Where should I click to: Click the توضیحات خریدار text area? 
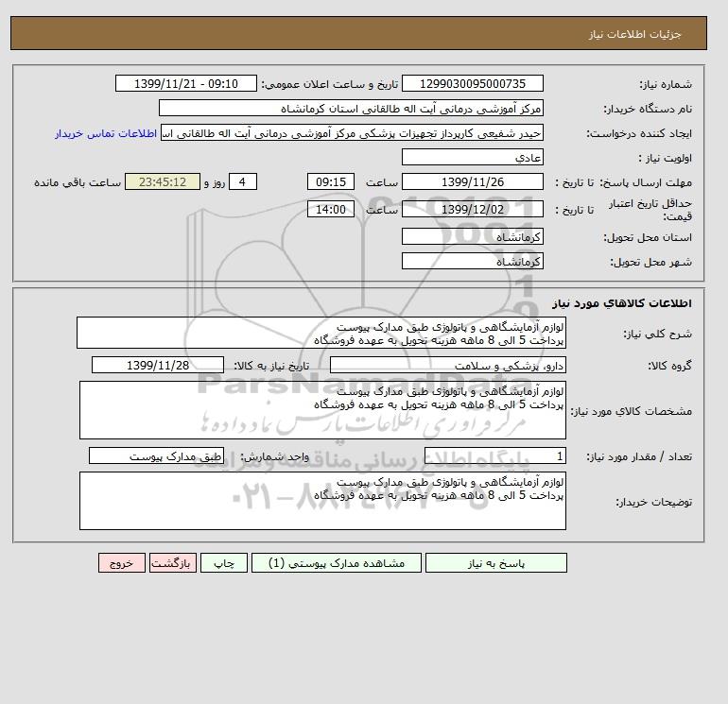[322, 501]
